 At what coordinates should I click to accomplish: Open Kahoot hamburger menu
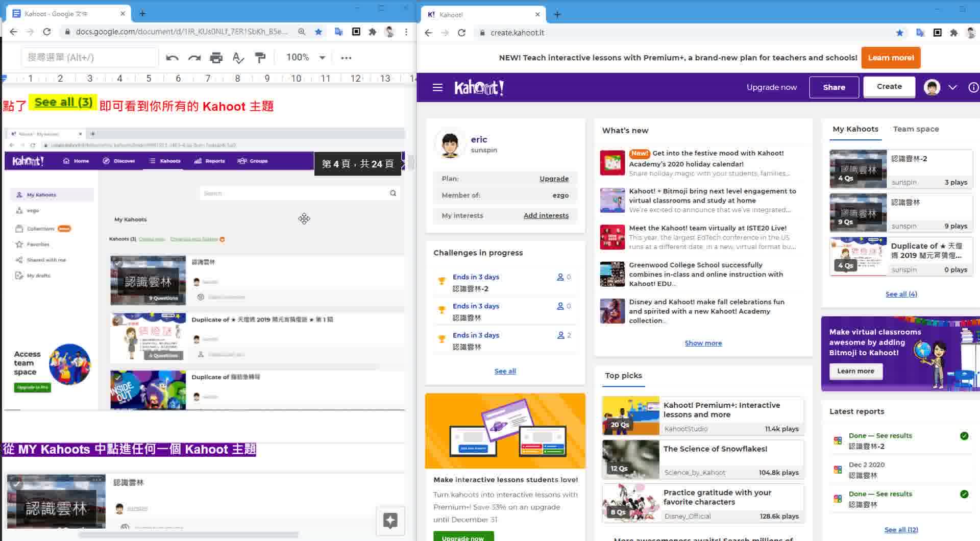point(437,87)
